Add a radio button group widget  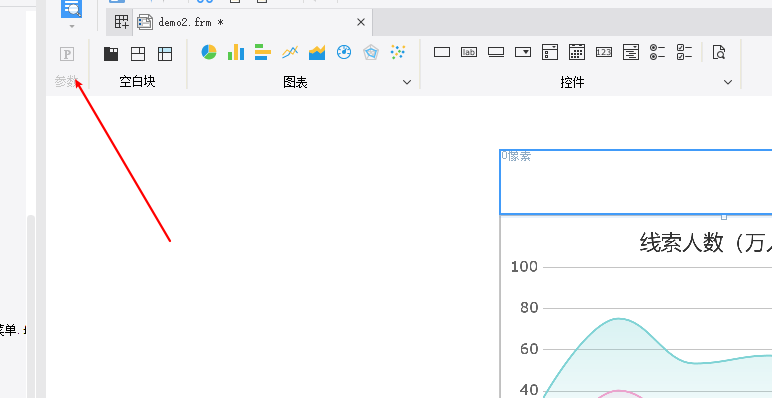tap(657, 52)
